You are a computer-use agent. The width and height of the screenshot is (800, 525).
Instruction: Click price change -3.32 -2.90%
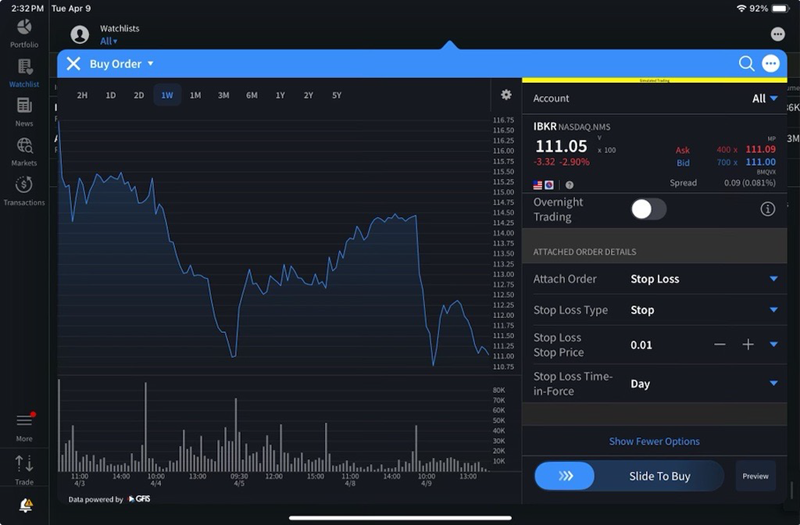click(561, 162)
